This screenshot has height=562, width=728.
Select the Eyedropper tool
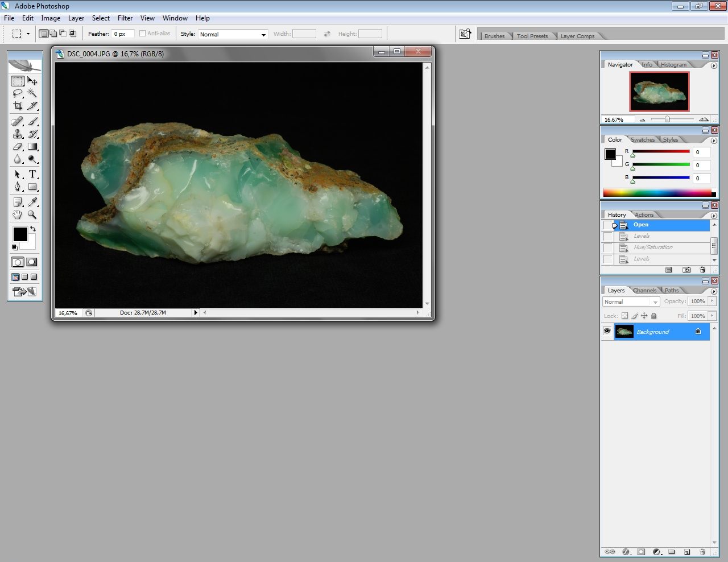[x=32, y=202]
